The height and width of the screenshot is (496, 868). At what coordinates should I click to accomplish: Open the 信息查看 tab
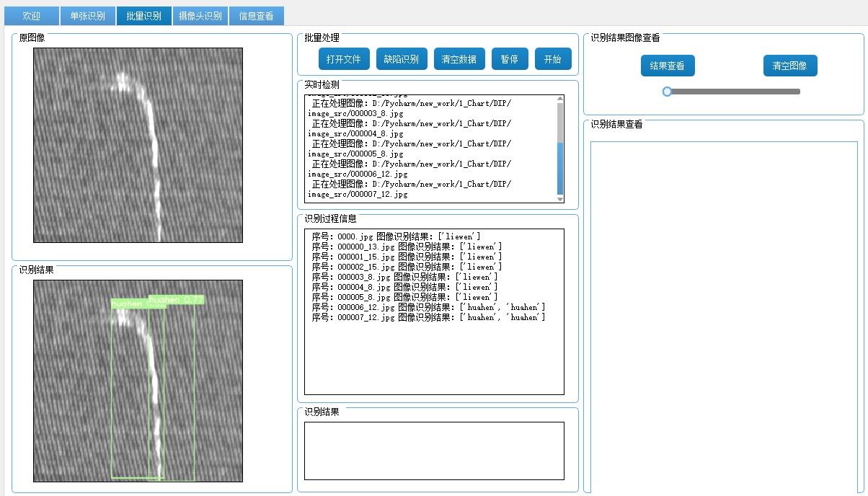tap(256, 16)
